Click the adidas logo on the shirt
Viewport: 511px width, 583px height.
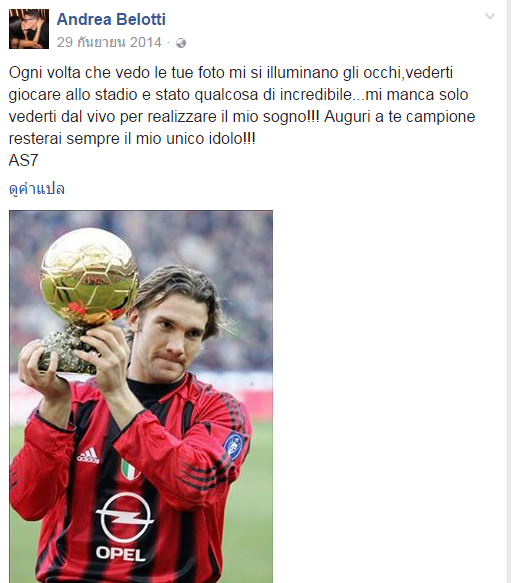(x=89, y=456)
